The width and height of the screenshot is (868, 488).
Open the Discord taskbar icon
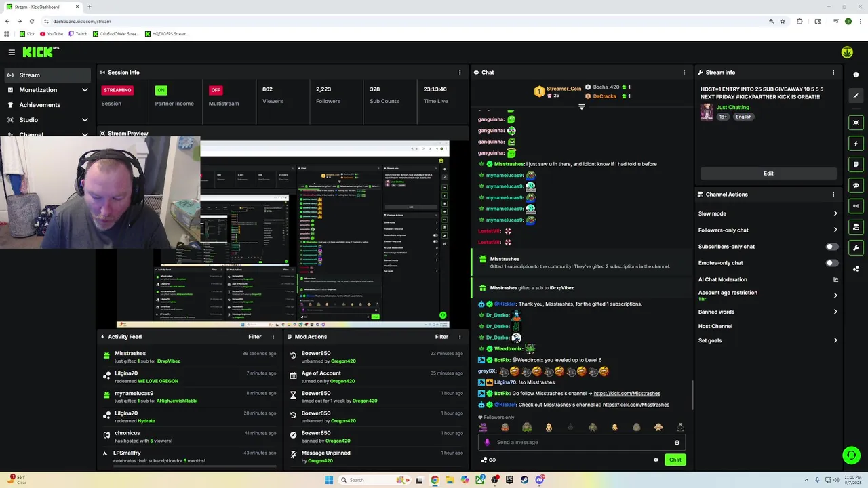(x=539, y=480)
